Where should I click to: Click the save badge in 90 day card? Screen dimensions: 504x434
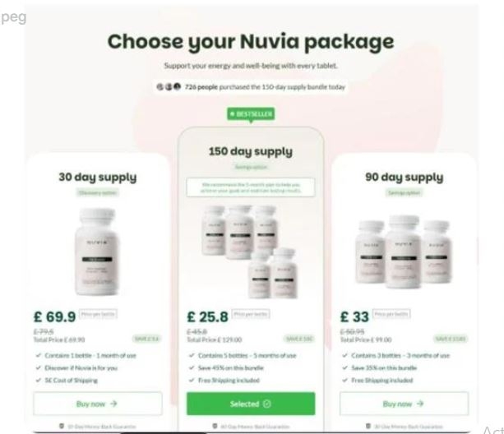pos(451,339)
